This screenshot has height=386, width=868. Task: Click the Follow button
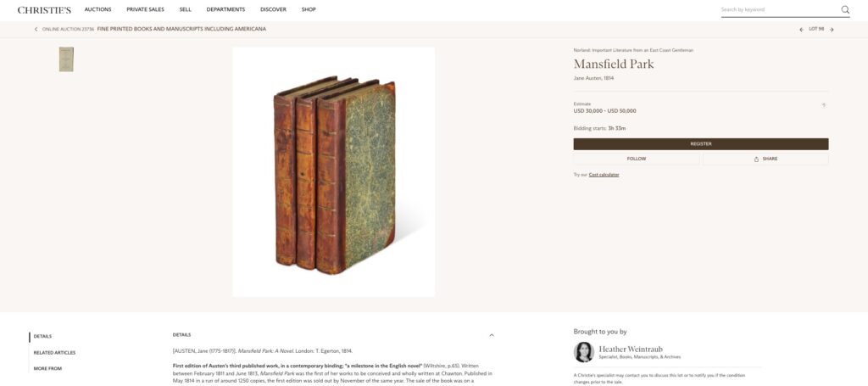[637, 159]
